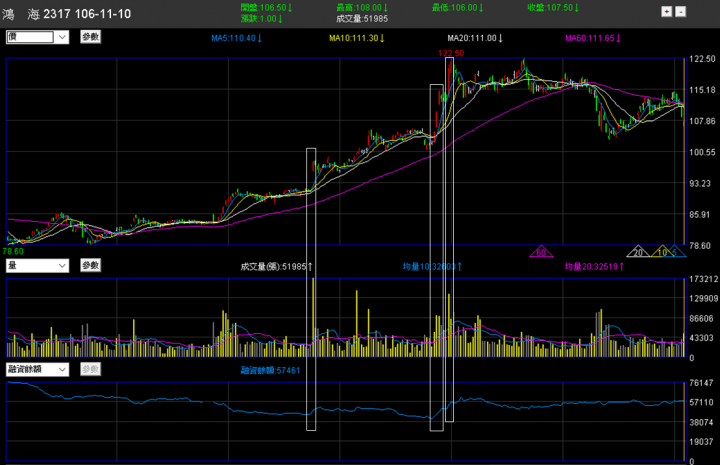
Task: Open the 量 volume indicator dropdown
Action: (x=38, y=265)
